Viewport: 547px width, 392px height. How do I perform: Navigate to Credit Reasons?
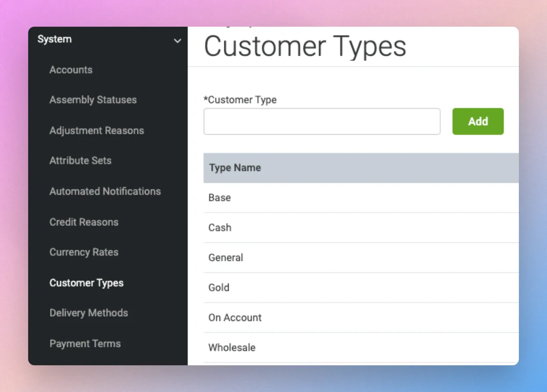point(84,222)
